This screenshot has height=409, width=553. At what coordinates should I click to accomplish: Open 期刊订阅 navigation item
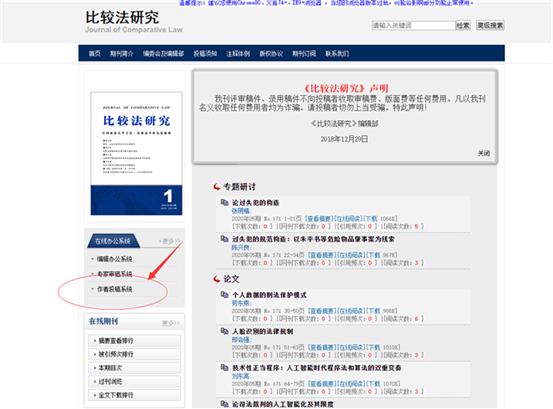pos(304,54)
